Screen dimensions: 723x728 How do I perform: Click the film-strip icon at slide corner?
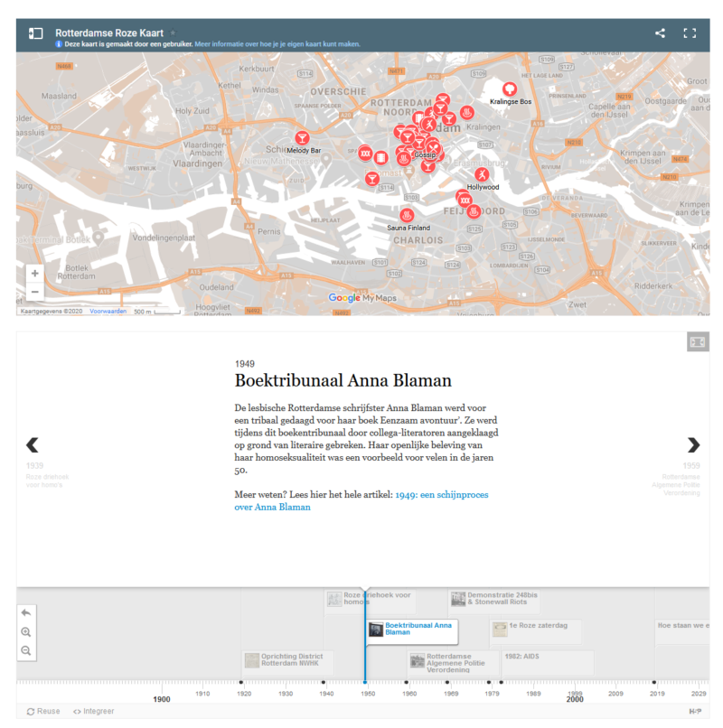[698, 342]
